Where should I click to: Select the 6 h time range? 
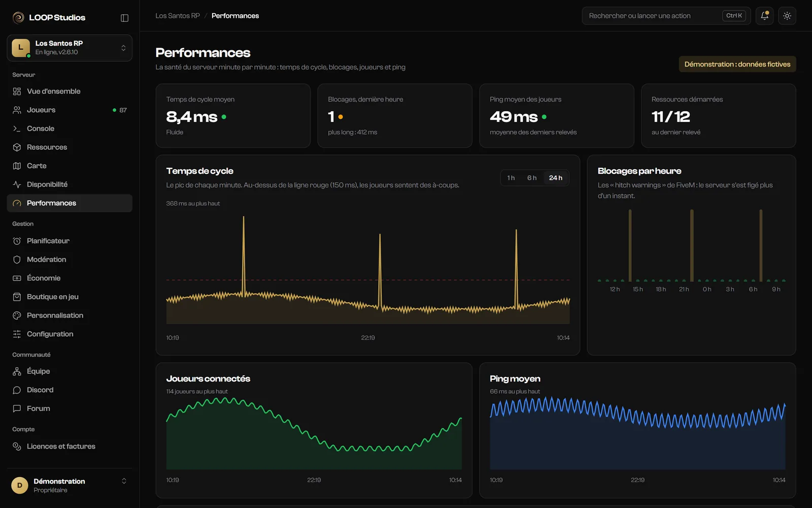tap(532, 178)
